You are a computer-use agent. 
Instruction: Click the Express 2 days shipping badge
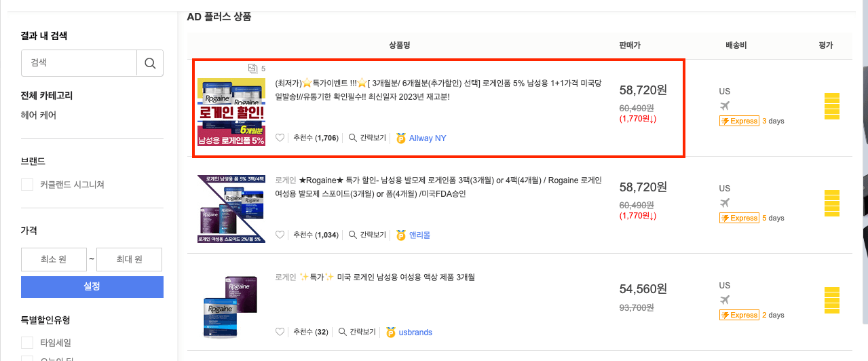739,315
